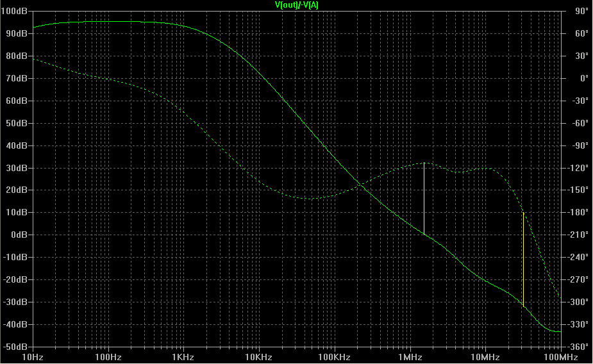Click the -20dB gain axis label
The height and width of the screenshot is (364, 593).
(15, 279)
